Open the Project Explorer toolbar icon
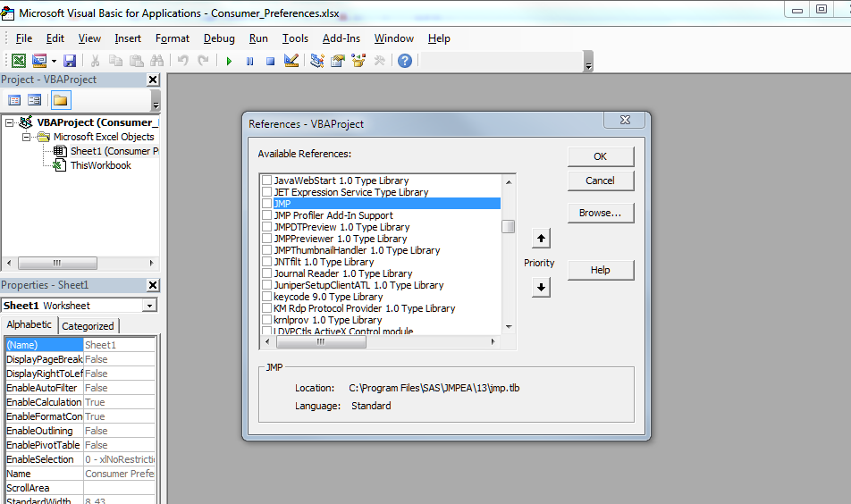The height and width of the screenshot is (504, 851). click(317, 61)
